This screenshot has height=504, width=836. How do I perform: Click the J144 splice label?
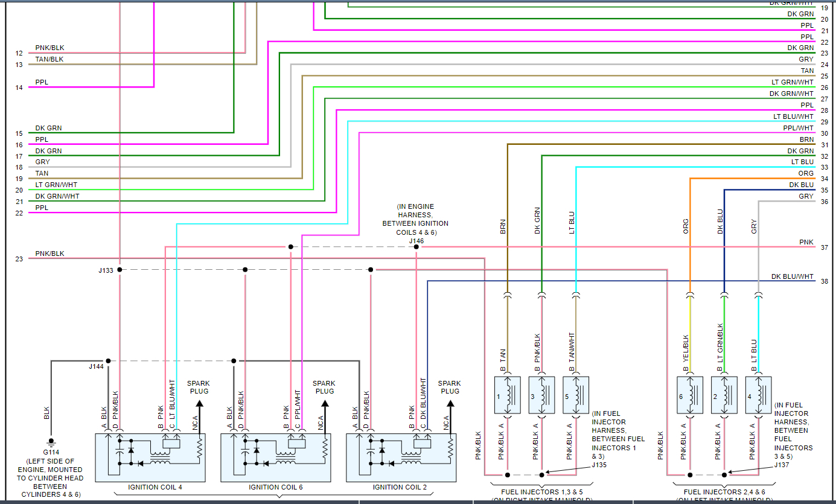click(96, 366)
